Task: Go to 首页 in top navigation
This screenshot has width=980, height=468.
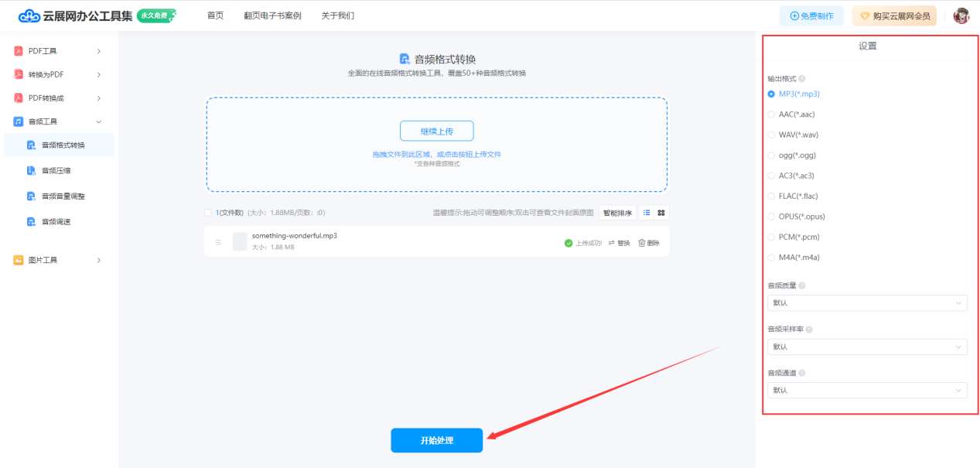Action: pyautogui.click(x=215, y=15)
